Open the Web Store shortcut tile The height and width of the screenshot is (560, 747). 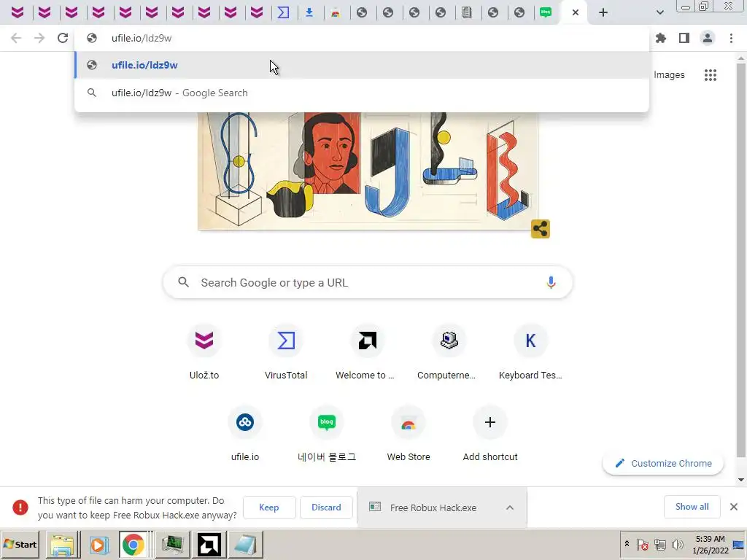coord(409,435)
